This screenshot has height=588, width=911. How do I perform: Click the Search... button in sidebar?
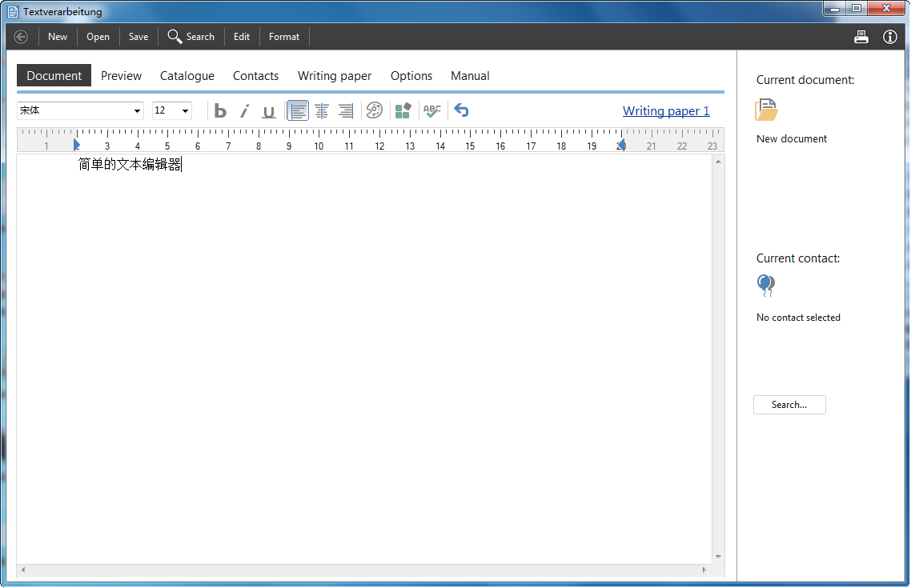coord(789,405)
